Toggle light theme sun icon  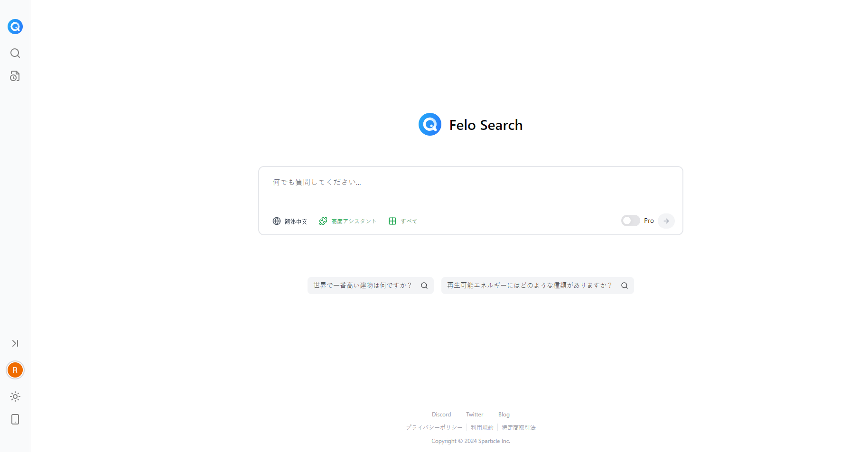pyautogui.click(x=15, y=397)
